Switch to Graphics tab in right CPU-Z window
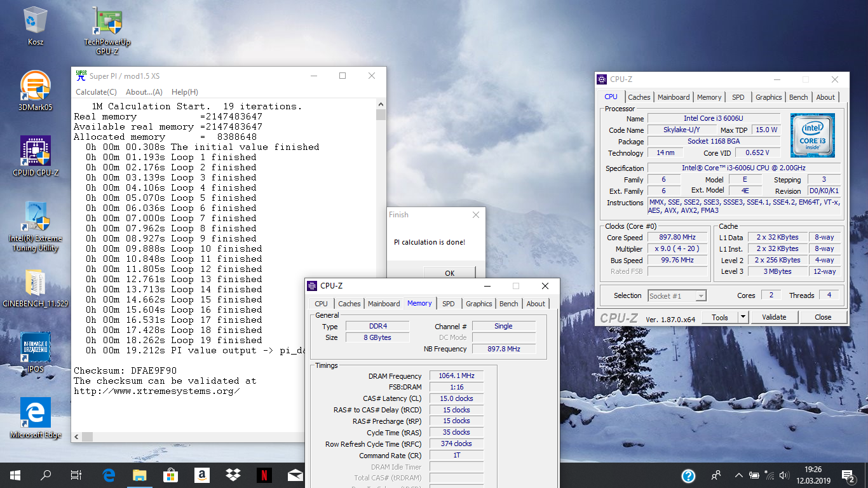 769,97
